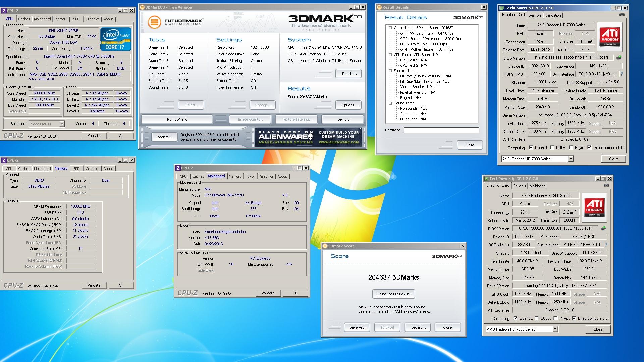Screen dimensions: 644x362
Task: Click the Intel Core i7 logo in CPU-Z
Action: pyautogui.click(x=116, y=39)
